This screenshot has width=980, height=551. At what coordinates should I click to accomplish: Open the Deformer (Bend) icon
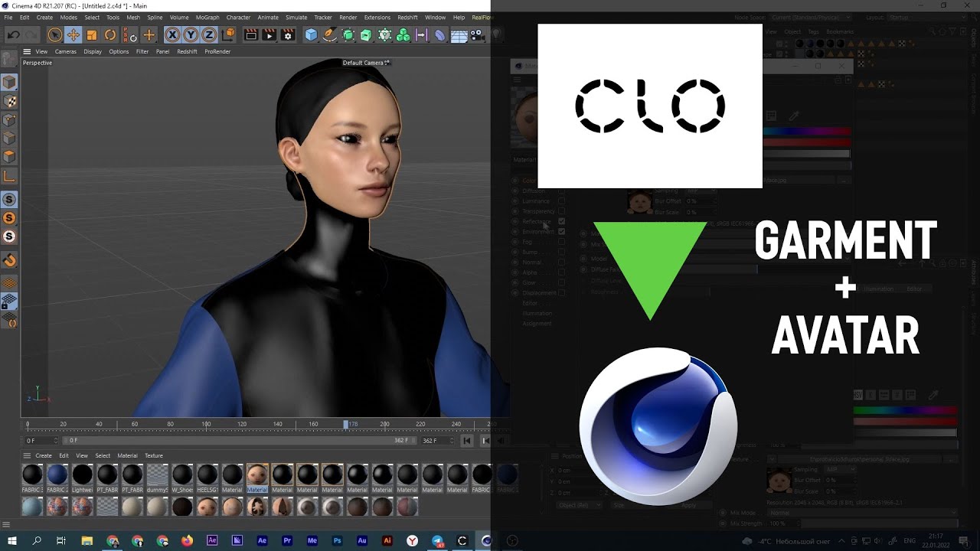coord(439,34)
